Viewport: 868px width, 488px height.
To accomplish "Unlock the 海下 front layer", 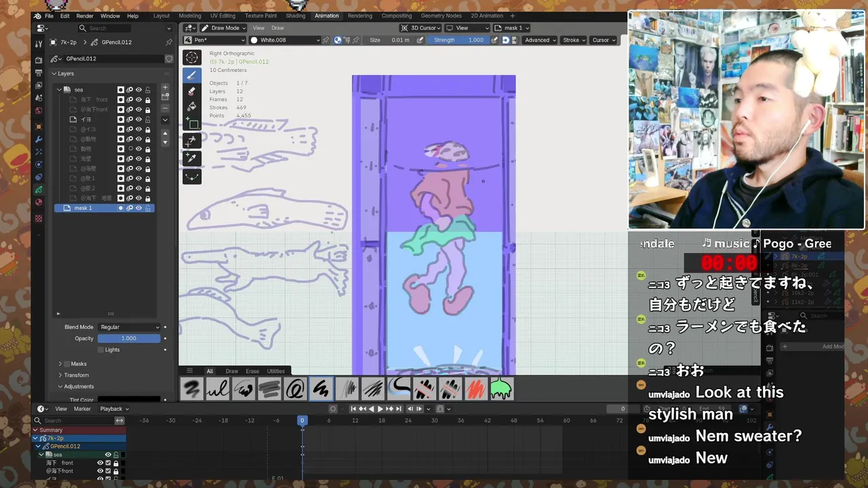I will pyautogui.click(x=148, y=100).
